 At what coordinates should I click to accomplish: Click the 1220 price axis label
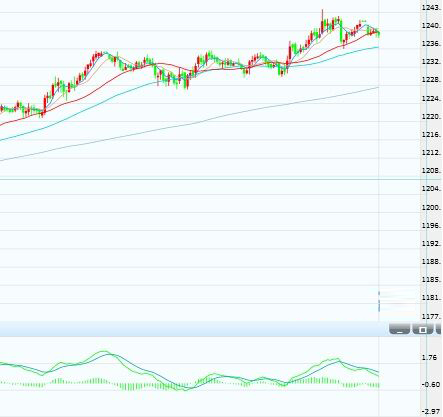tap(432, 117)
